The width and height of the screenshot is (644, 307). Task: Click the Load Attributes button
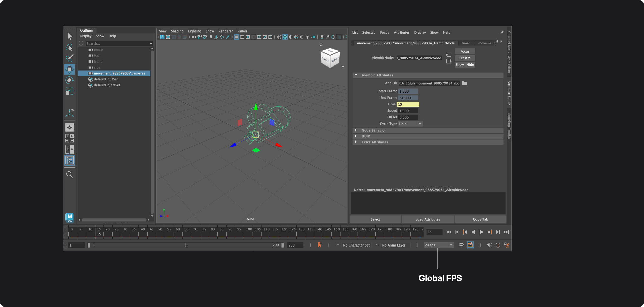tap(428, 219)
